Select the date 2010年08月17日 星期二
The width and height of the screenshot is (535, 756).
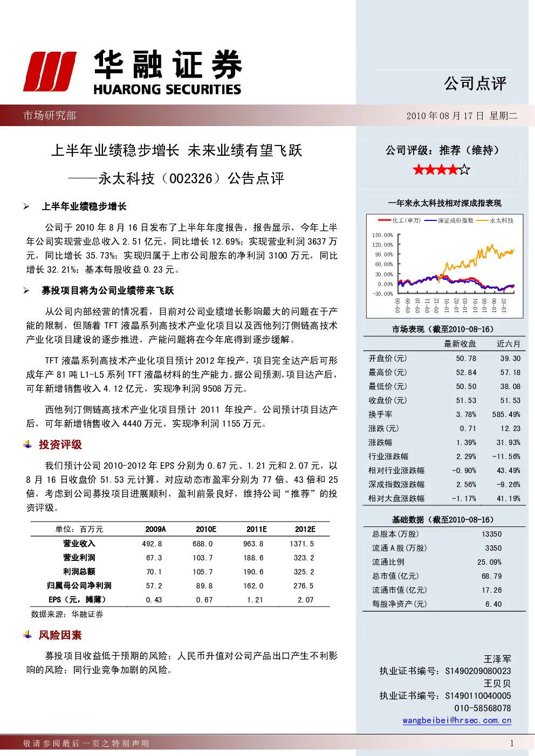pos(462,116)
